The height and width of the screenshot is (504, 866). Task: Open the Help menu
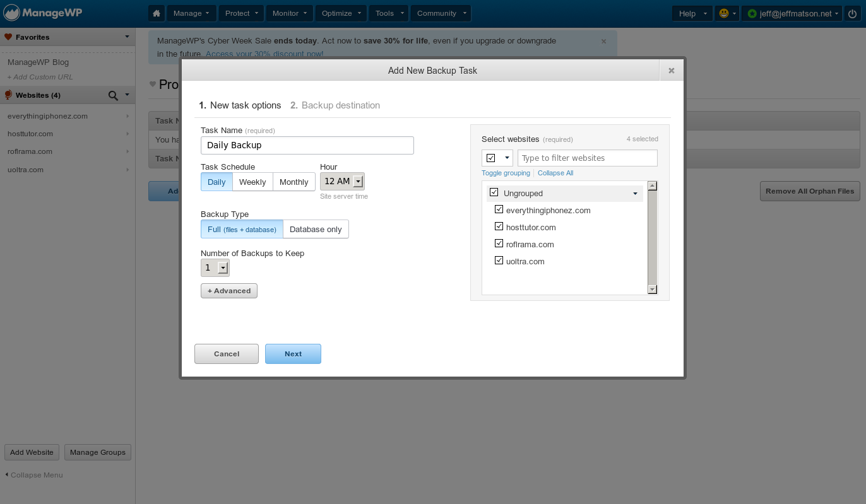[x=692, y=13]
